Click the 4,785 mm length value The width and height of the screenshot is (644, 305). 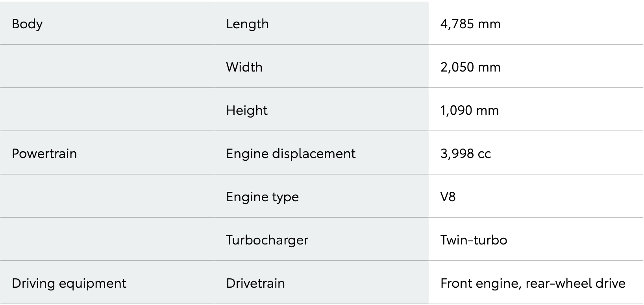(470, 24)
